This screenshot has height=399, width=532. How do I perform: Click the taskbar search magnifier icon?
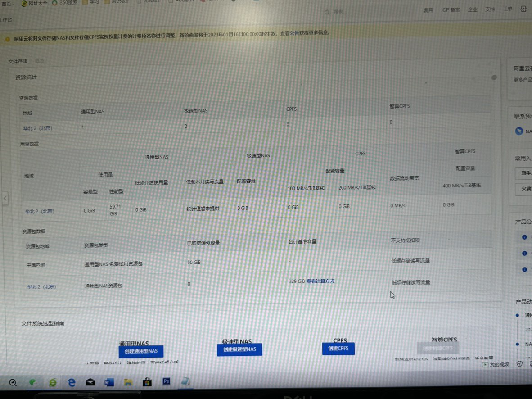pos(13,383)
